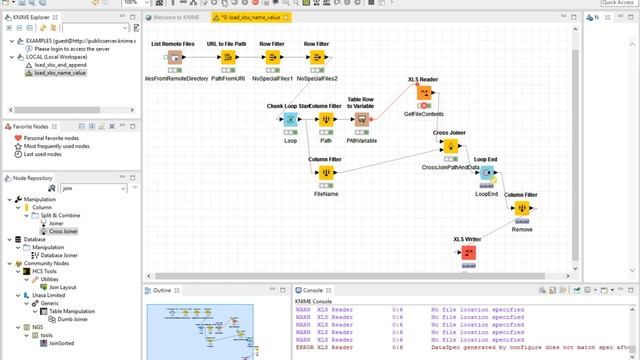Click the Outline workflow overview thumbnail

click(x=200, y=331)
